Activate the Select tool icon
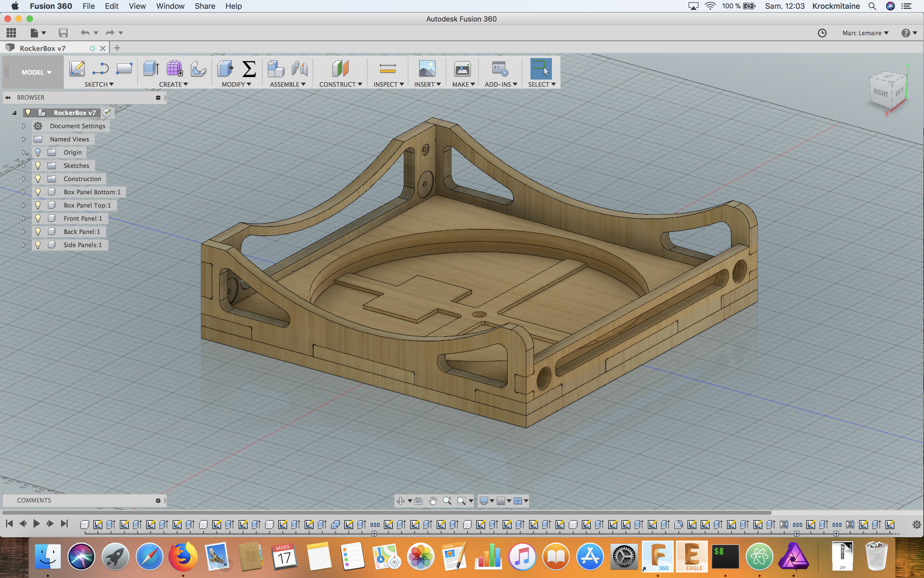The image size is (924, 578). [541, 69]
